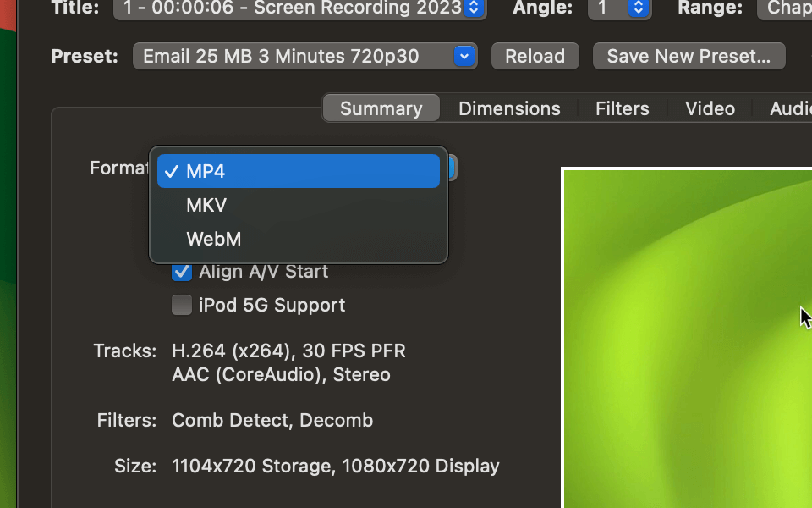
Task: Enable the iPod 5G Support checkbox
Action: [182, 306]
